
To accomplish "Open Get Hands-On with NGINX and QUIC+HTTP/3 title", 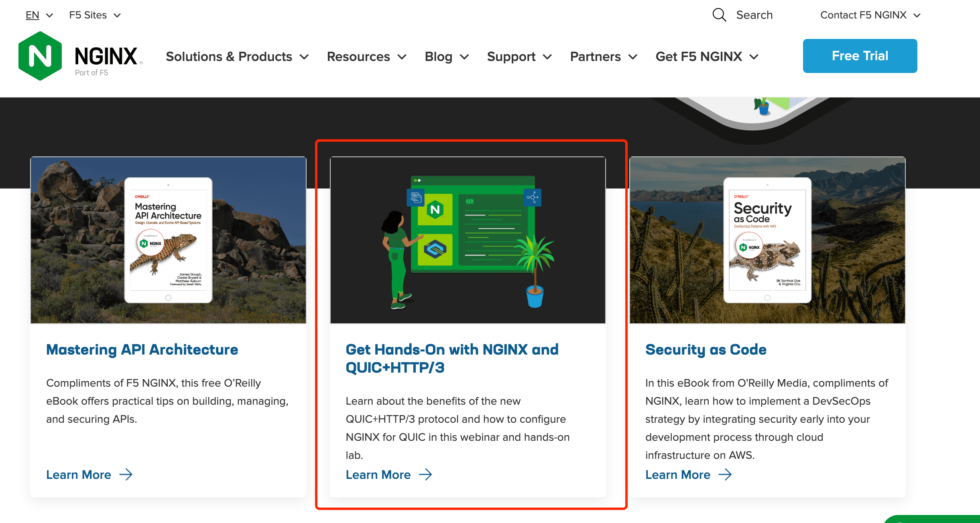I will pos(452,358).
